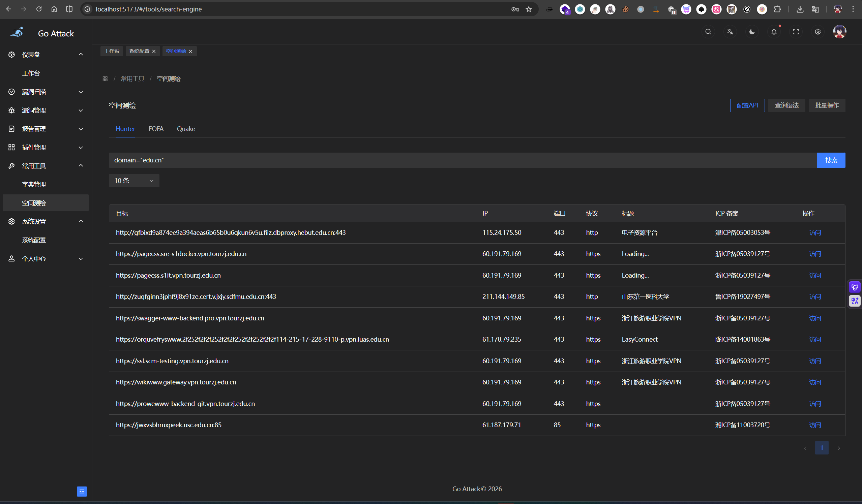This screenshot has height=504, width=862.
Task: Open the header settings gear icon
Action: tap(818, 32)
